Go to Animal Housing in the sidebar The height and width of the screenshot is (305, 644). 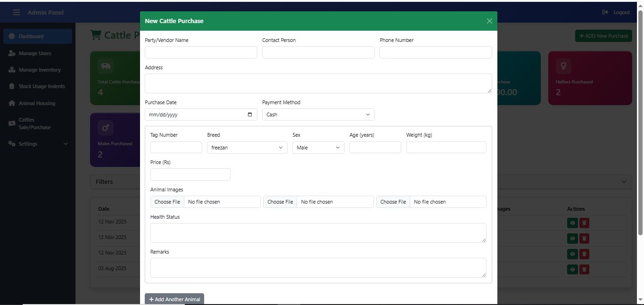click(36, 103)
